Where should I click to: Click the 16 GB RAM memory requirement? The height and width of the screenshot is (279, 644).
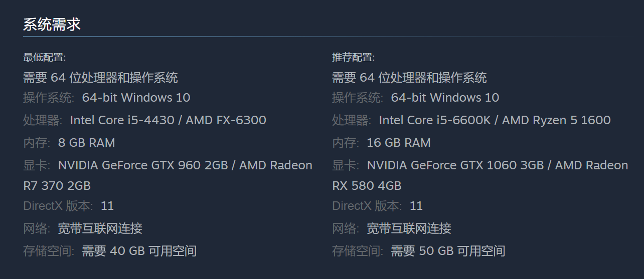click(398, 143)
